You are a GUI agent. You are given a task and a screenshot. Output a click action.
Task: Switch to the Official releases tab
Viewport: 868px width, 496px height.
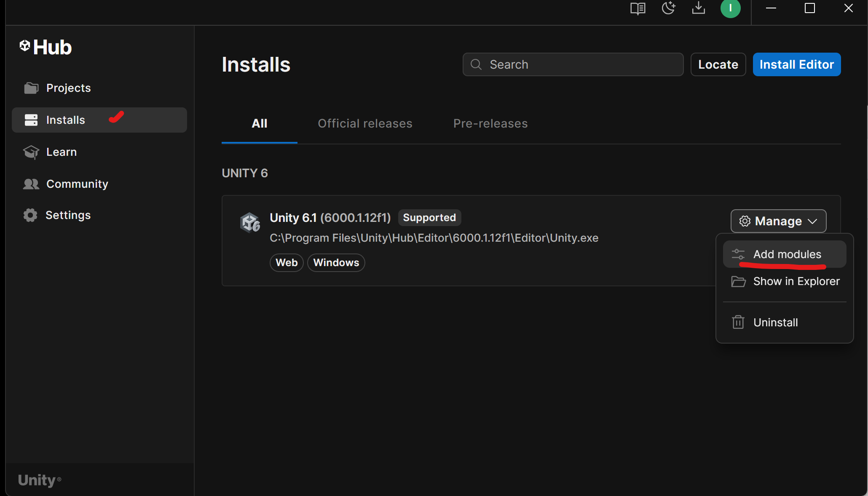click(365, 123)
